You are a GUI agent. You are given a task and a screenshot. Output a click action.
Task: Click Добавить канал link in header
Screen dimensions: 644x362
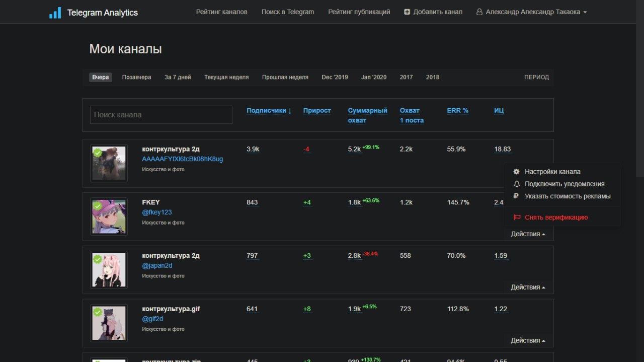coord(433,12)
